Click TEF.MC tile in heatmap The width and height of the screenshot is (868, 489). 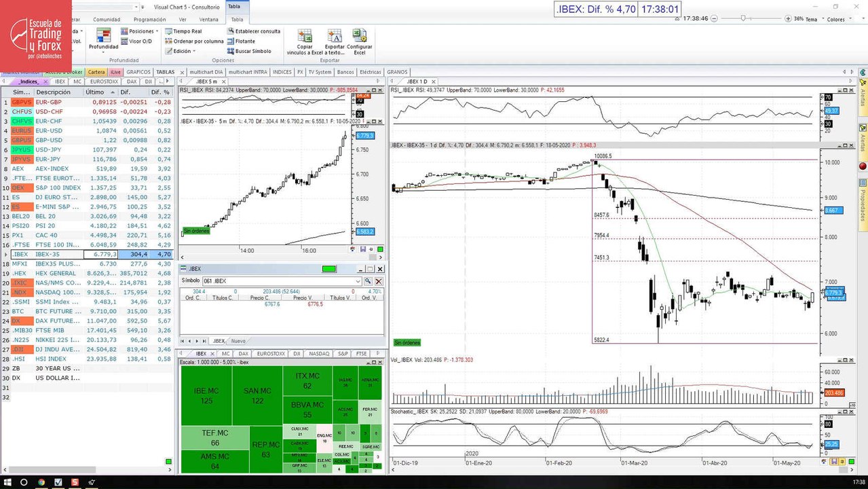214,437
